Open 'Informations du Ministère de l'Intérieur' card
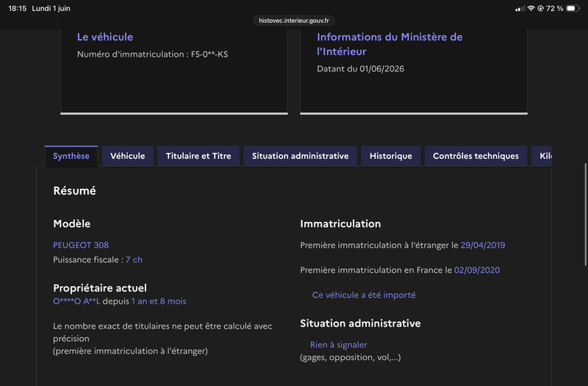Image resolution: width=588 pixels, height=386 pixels. (x=390, y=44)
